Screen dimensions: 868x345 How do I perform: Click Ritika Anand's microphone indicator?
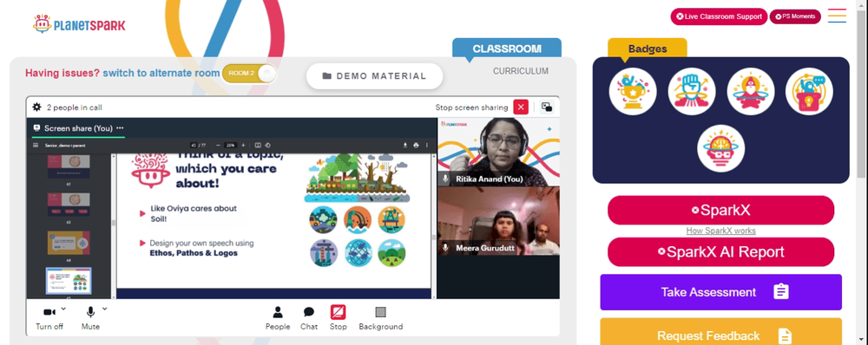(x=445, y=179)
